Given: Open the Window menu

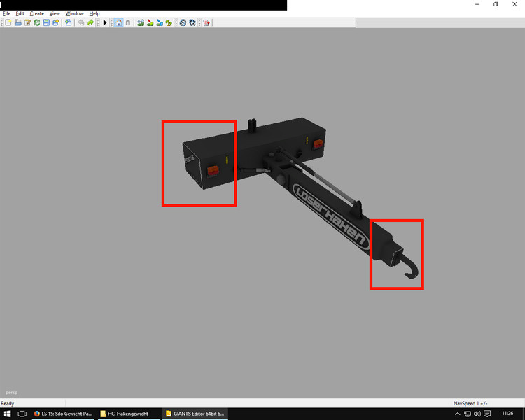Looking at the screenshot, I should [x=74, y=13].
